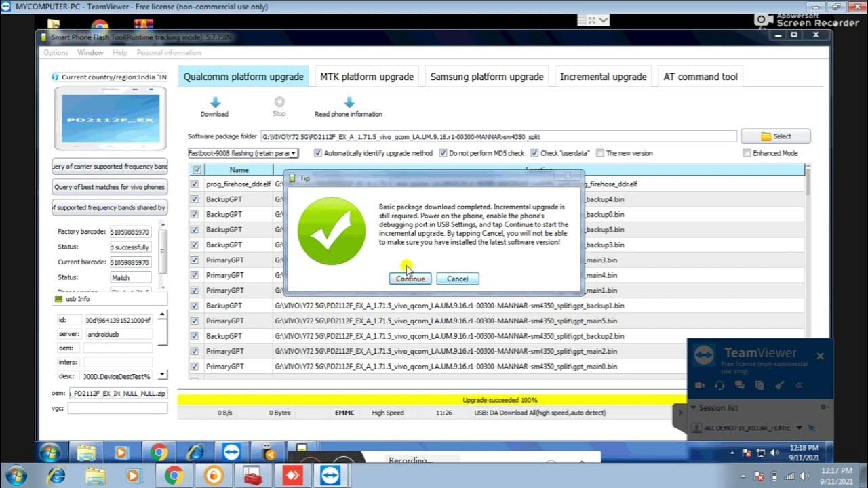The image size is (868, 488).
Task: Collapse TeamViewer panel with double-chevron icon
Action: pyautogui.click(x=799, y=385)
